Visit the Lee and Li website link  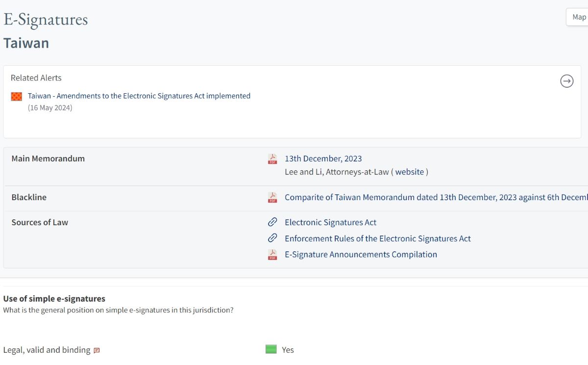point(409,172)
